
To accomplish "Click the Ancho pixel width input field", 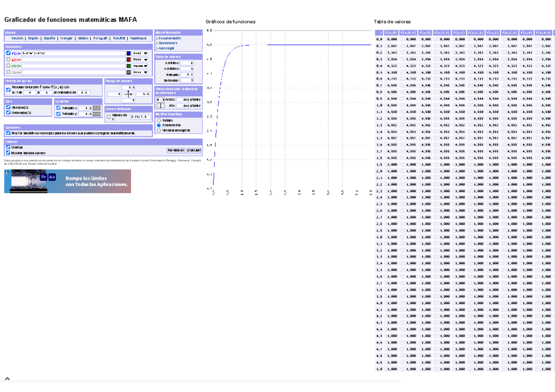I will [183, 99].
